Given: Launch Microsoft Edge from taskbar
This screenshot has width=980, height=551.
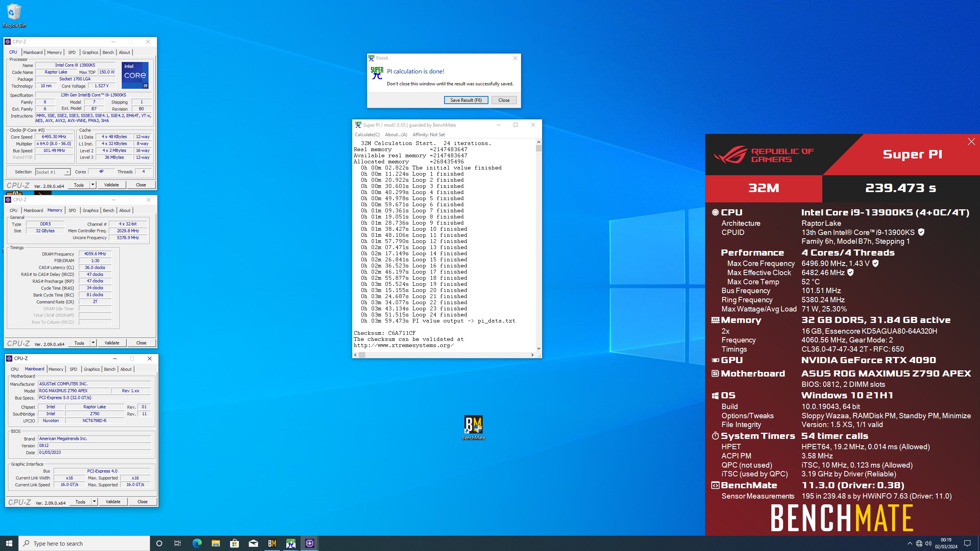Looking at the screenshot, I should tap(197, 543).
